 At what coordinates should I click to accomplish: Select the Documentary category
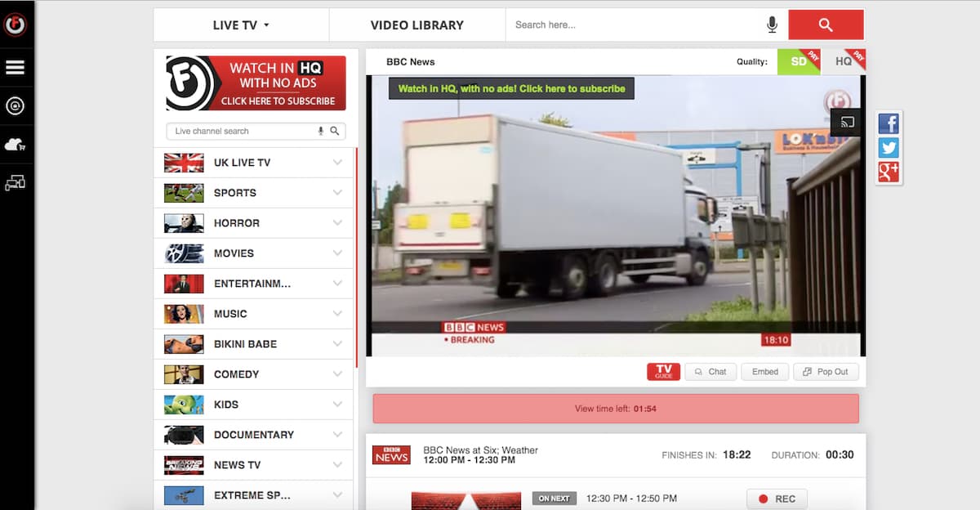click(254, 435)
